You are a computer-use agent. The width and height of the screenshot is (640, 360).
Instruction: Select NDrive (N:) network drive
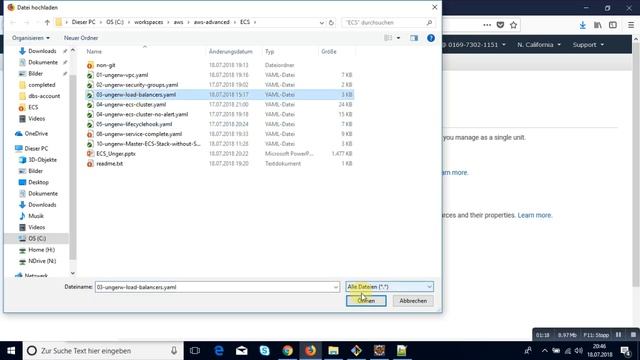click(x=42, y=261)
